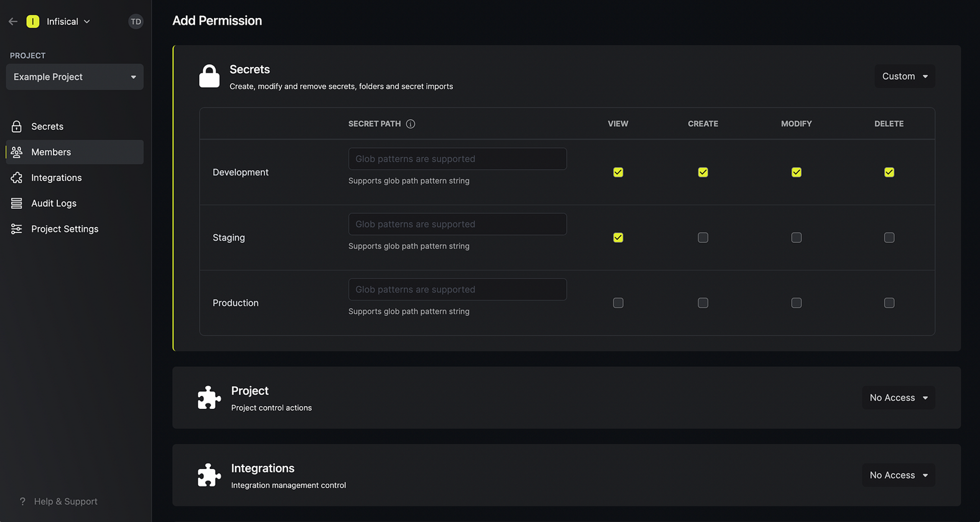
Task: Uncheck Development Delete permission checkbox
Action: click(x=889, y=172)
